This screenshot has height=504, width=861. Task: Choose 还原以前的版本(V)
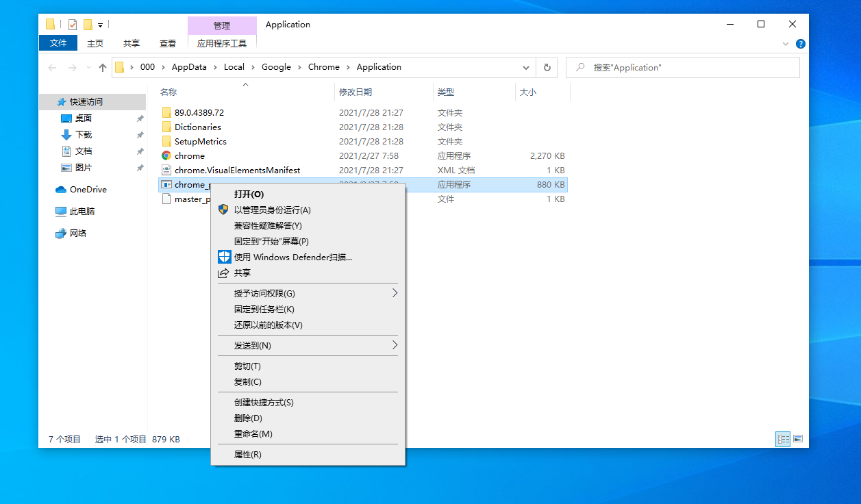click(308, 325)
